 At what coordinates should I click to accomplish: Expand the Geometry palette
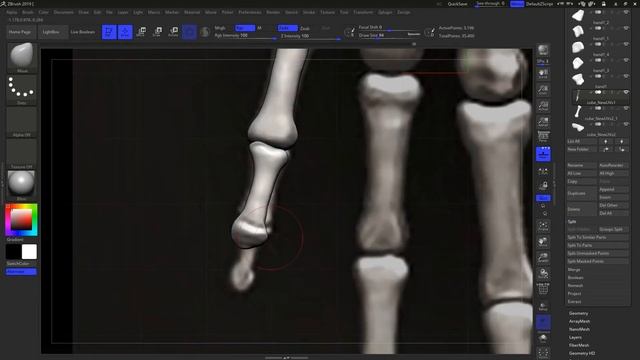tap(579, 313)
